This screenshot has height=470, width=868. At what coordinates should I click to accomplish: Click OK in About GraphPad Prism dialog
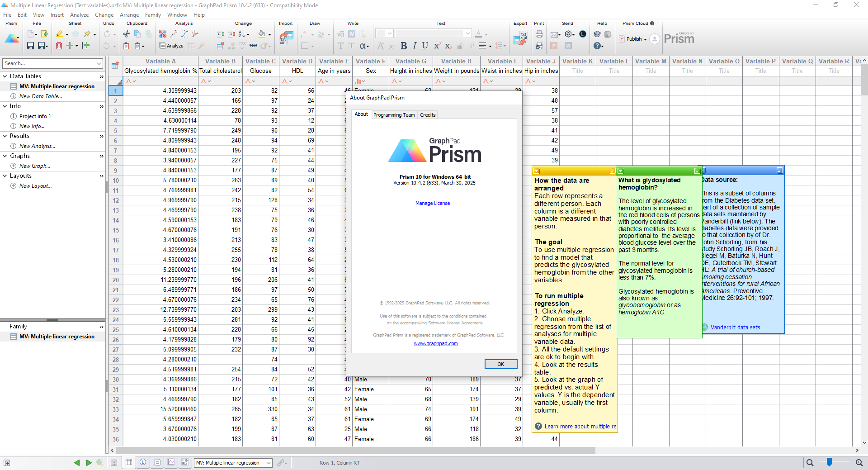point(500,364)
